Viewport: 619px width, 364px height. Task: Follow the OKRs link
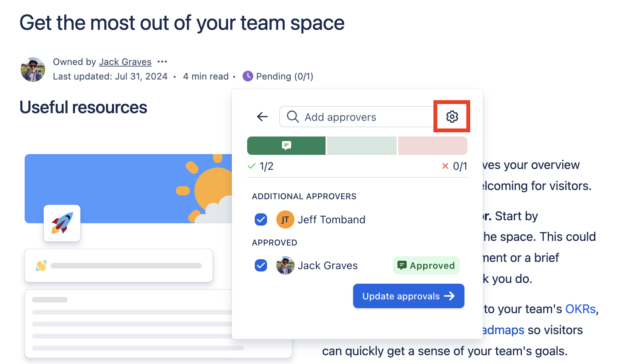point(580,309)
